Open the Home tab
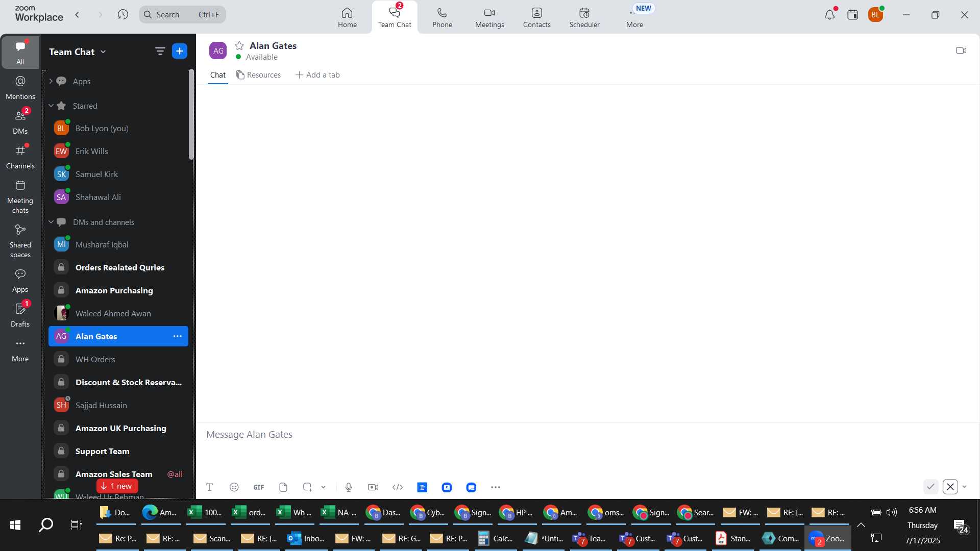 (347, 17)
